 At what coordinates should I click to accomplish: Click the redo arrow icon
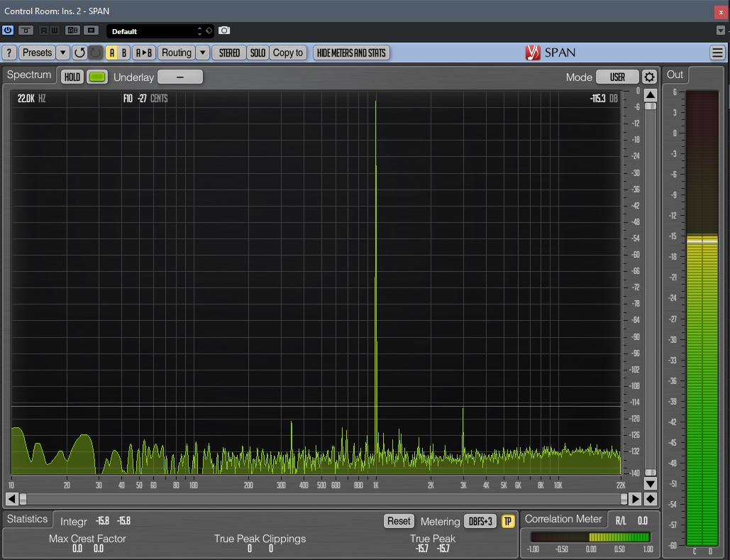96,53
